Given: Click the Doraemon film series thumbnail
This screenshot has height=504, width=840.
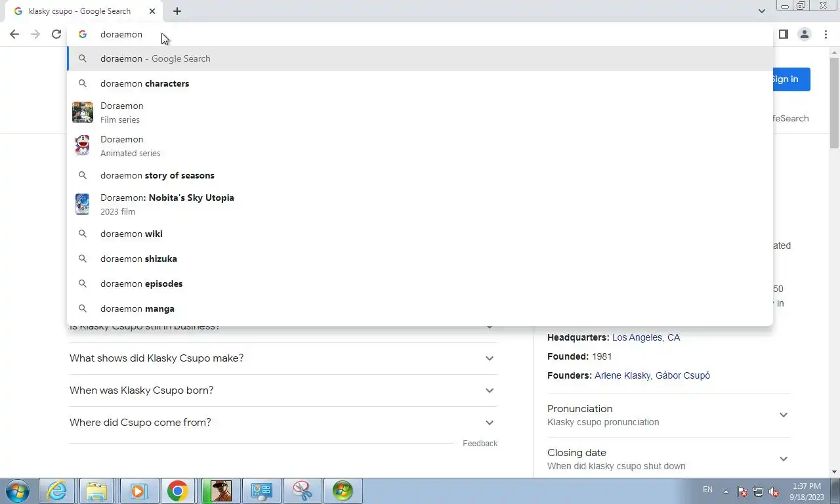Looking at the screenshot, I should coord(83,112).
